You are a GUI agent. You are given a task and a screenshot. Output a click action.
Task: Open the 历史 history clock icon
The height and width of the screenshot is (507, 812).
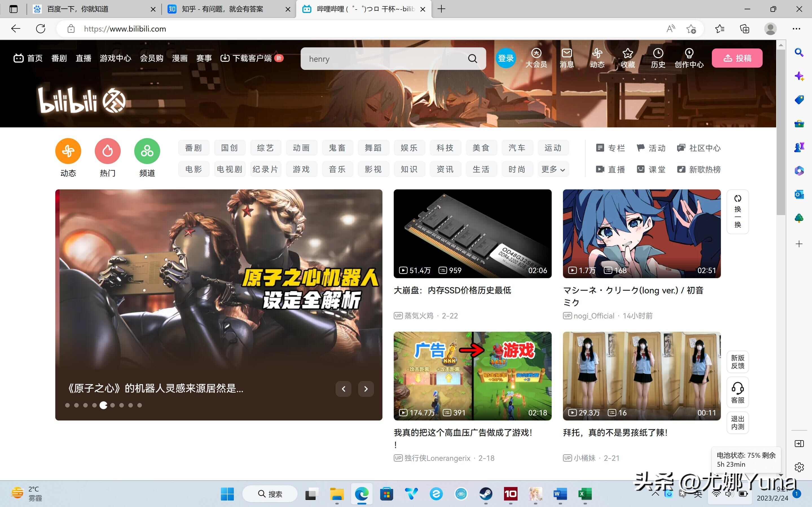point(658,58)
